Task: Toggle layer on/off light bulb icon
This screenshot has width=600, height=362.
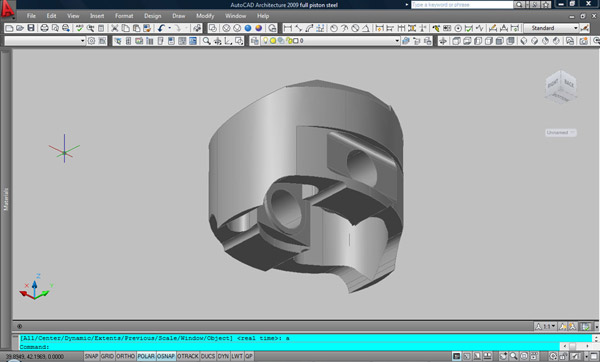Action: coord(265,41)
